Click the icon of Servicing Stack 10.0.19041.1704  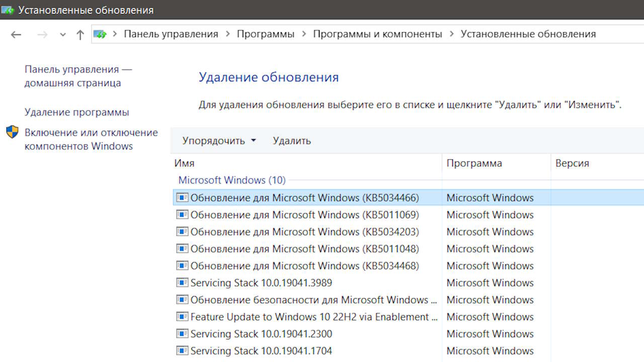coord(182,351)
